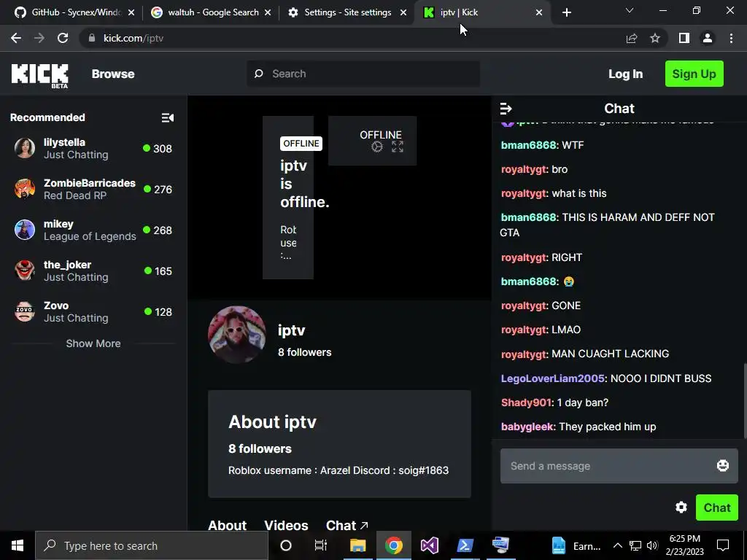Open volume control in system tray
The image size is (747, 560).
pos(652,545)
